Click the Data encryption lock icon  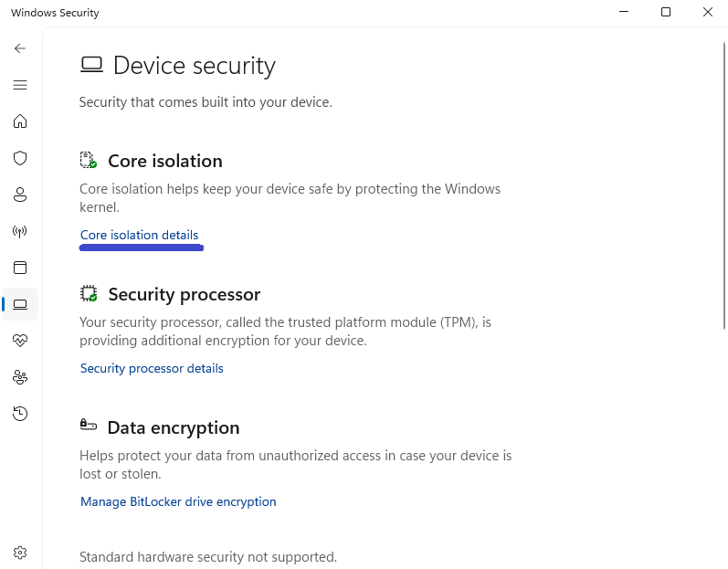88,425
